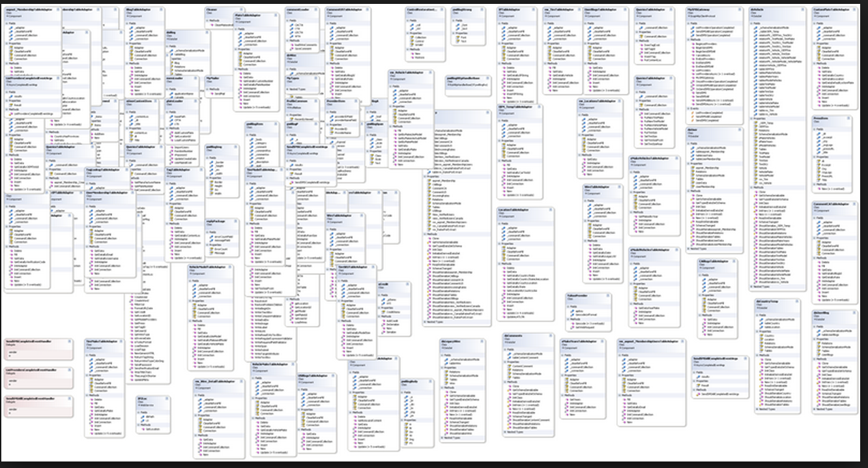Select the SendVMailCompletedEventHandler delegate box

(x=39, y=406)
